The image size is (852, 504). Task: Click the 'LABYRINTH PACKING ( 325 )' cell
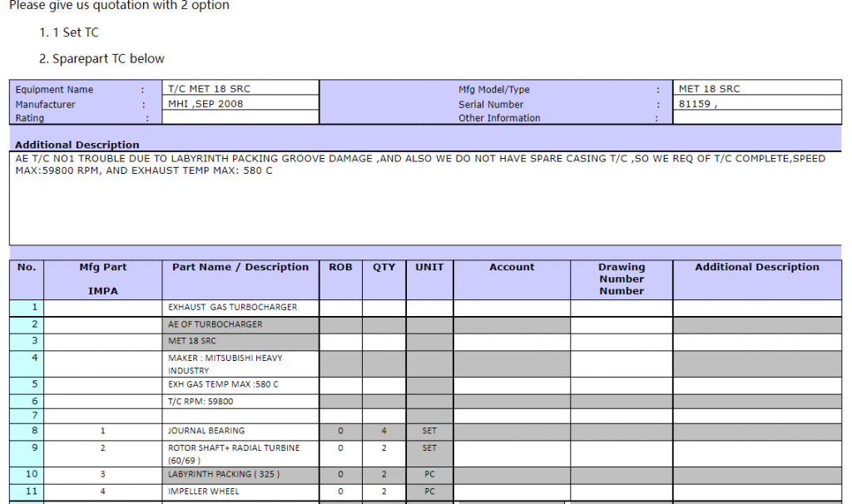[224, 474]
